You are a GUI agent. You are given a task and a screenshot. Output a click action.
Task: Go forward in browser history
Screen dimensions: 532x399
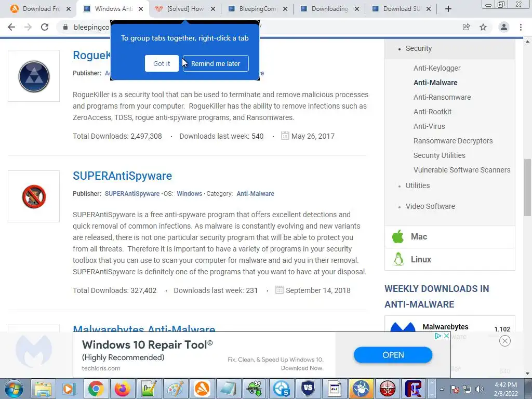coord(28,27)
